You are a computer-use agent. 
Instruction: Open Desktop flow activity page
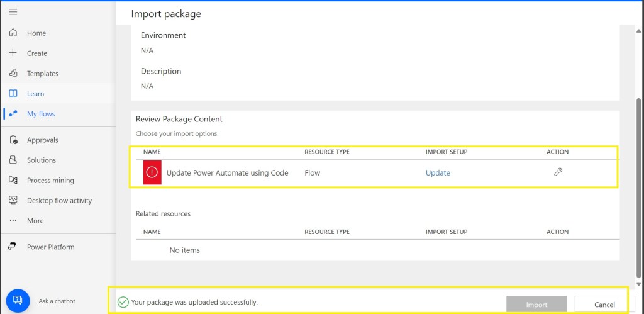click(59, 201)
